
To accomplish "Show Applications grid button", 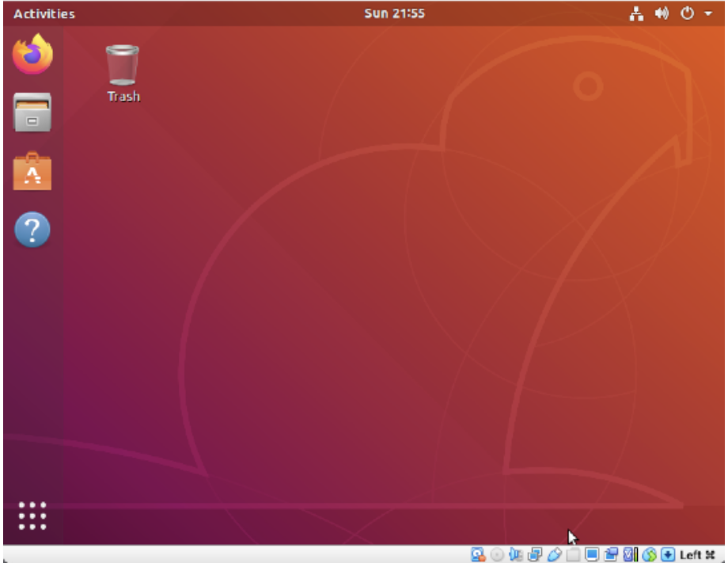I will pos(32,515).
